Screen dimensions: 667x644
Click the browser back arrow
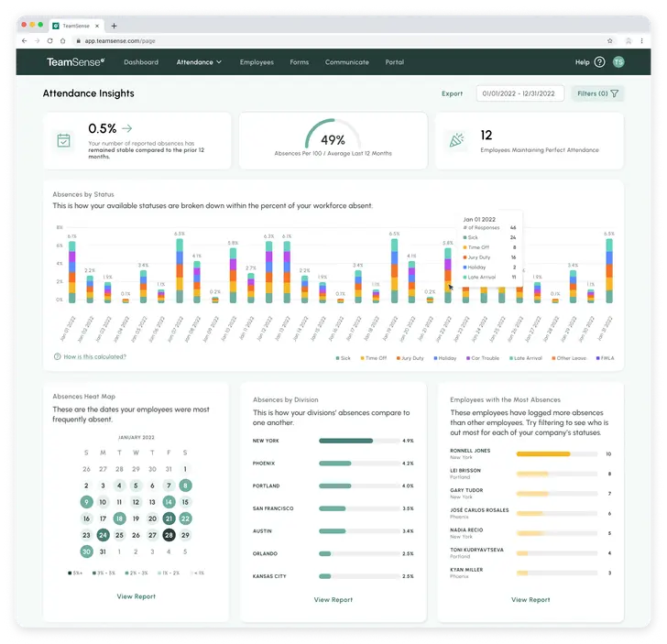24,41
